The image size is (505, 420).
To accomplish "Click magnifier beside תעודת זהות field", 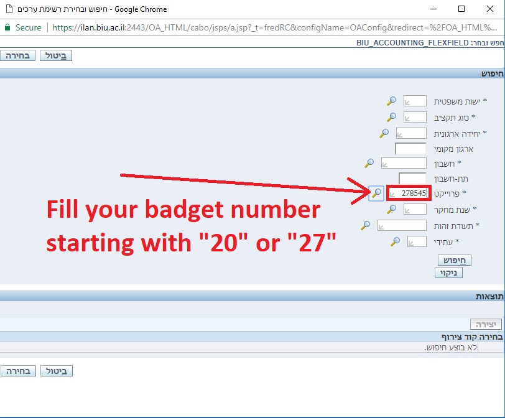I will pos(366,225).
